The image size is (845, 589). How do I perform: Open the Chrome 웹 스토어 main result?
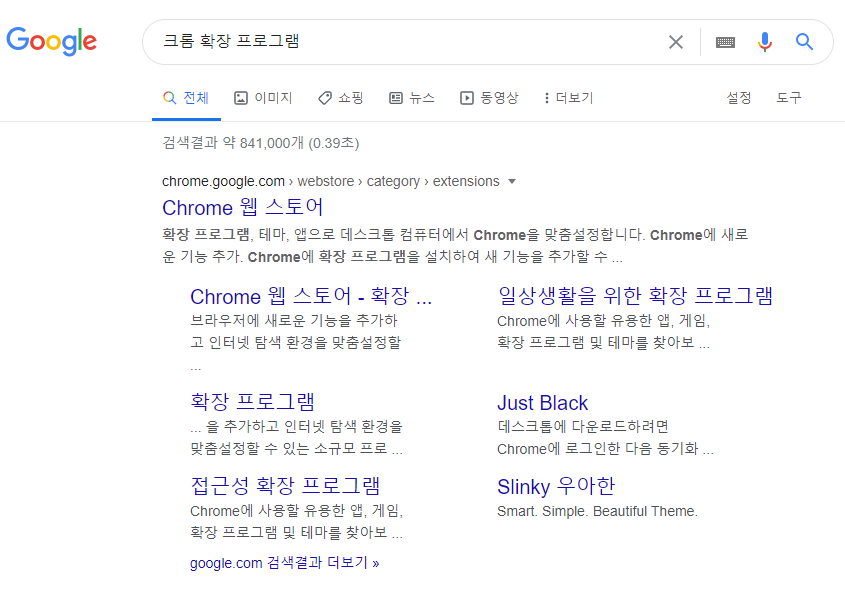(x=243, y=207)
